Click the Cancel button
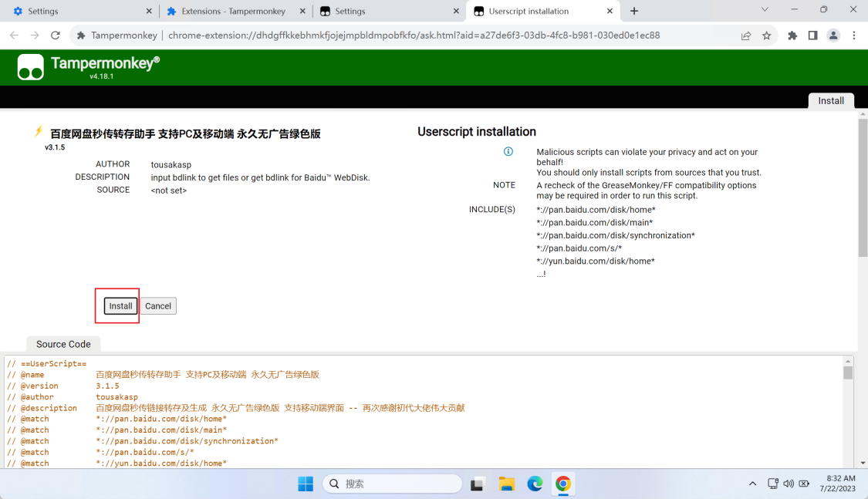 coord(158,306)
